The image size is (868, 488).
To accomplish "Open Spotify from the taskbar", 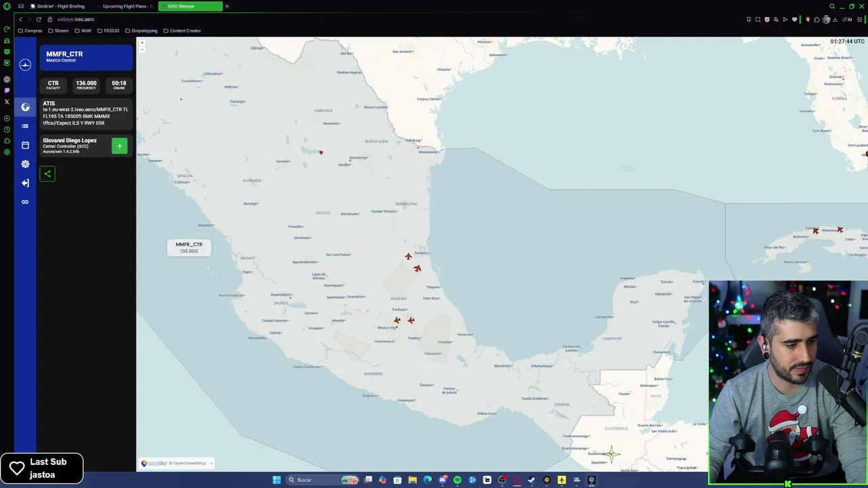I will [457, 480].
